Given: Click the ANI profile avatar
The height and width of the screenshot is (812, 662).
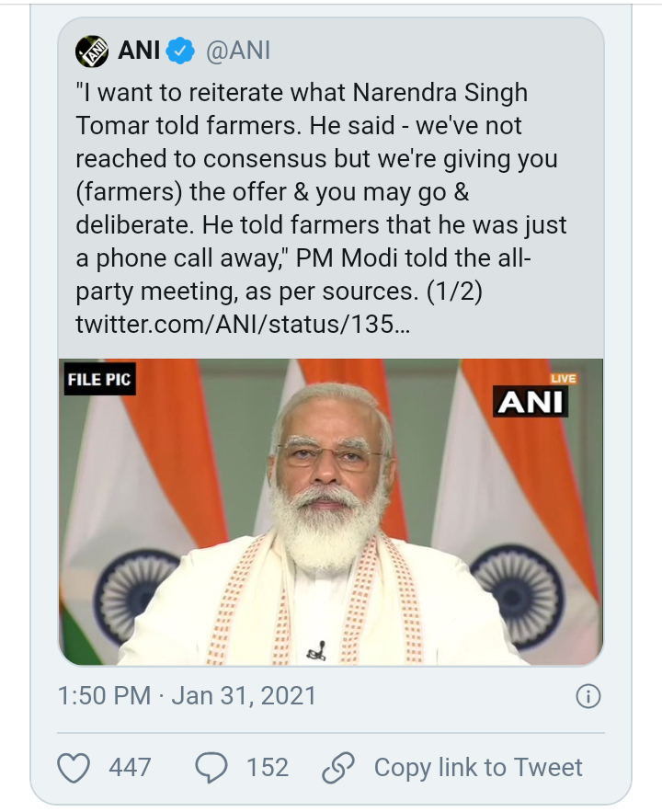Looking at the screenshot, I should [93, 51].
